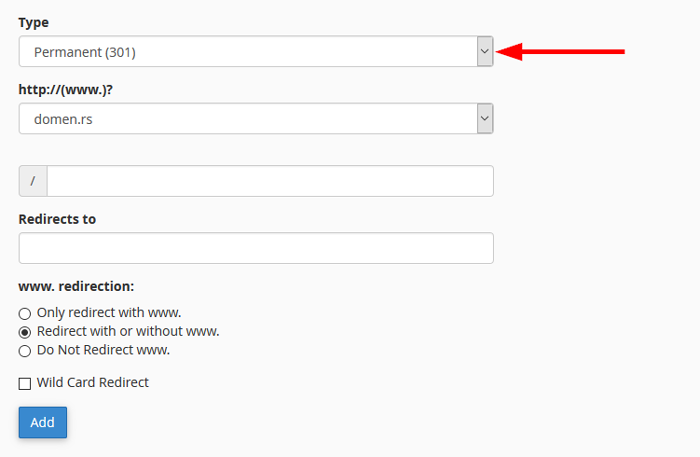
Task: Open the Permanent (301) type selector
Action: (x=256, y=51)
